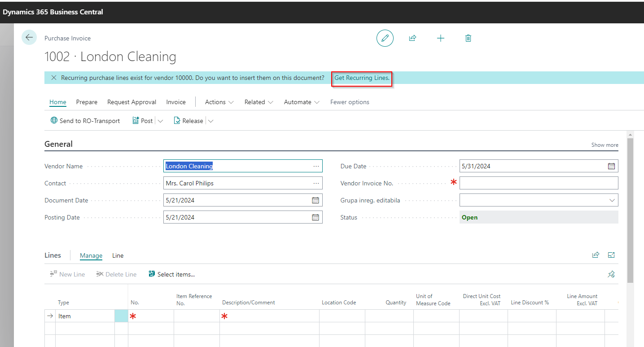Open the Post dropdown arrow
This screenshot has height=347, width=644.
pyautogui.click(x=160, y=121)
